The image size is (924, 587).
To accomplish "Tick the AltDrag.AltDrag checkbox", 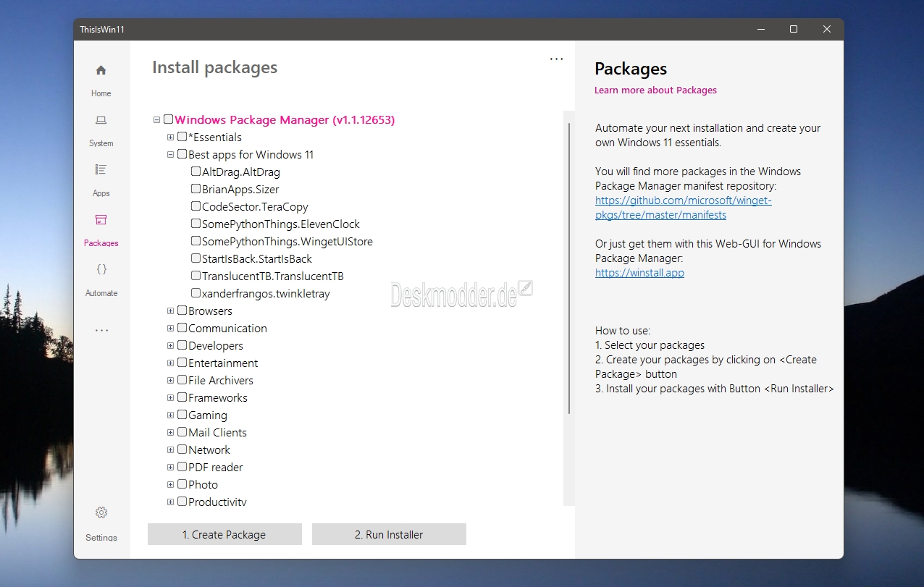I will tap(196, 172).
